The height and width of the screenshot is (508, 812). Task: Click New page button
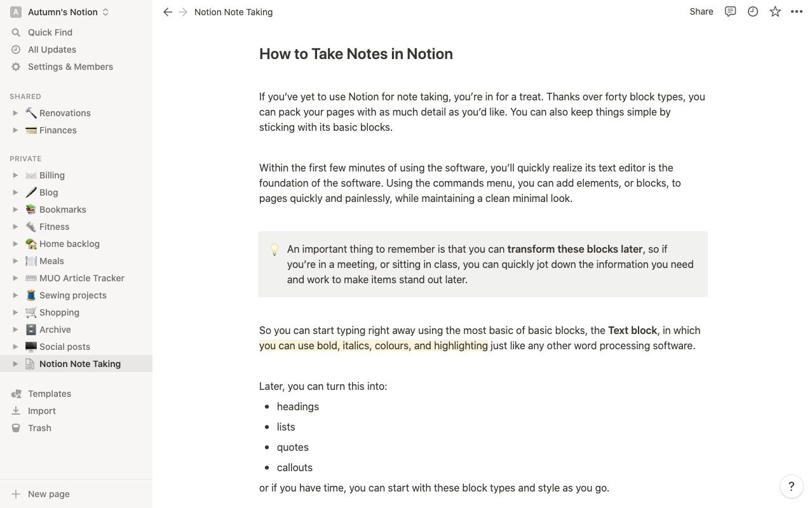pyautogui.click(x=48, y=494)
